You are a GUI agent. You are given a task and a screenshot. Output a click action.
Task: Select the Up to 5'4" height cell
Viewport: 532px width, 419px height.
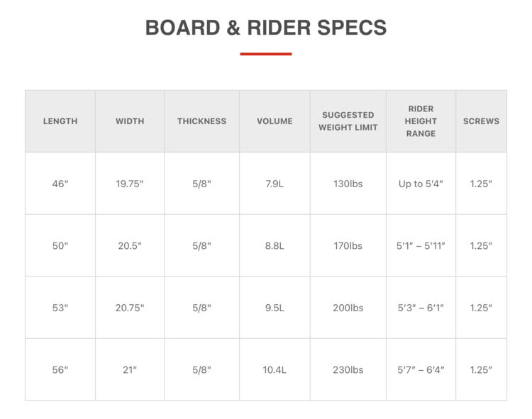click(x=421, y=184)
